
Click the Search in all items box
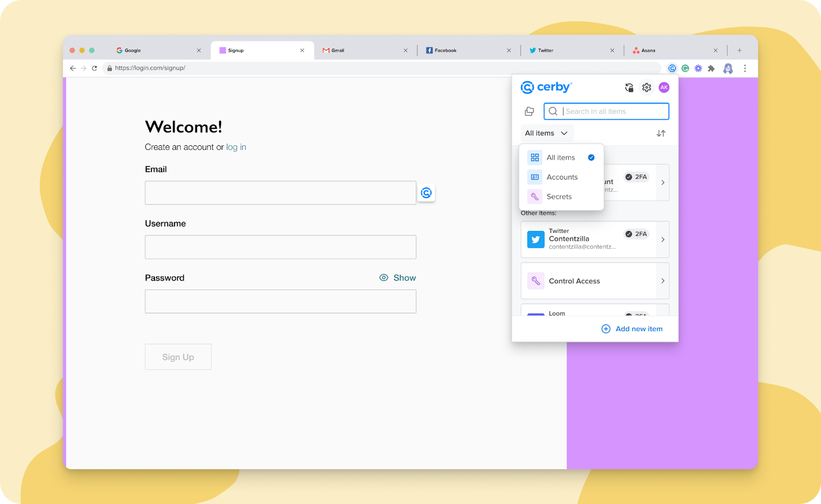pos(607,111)
